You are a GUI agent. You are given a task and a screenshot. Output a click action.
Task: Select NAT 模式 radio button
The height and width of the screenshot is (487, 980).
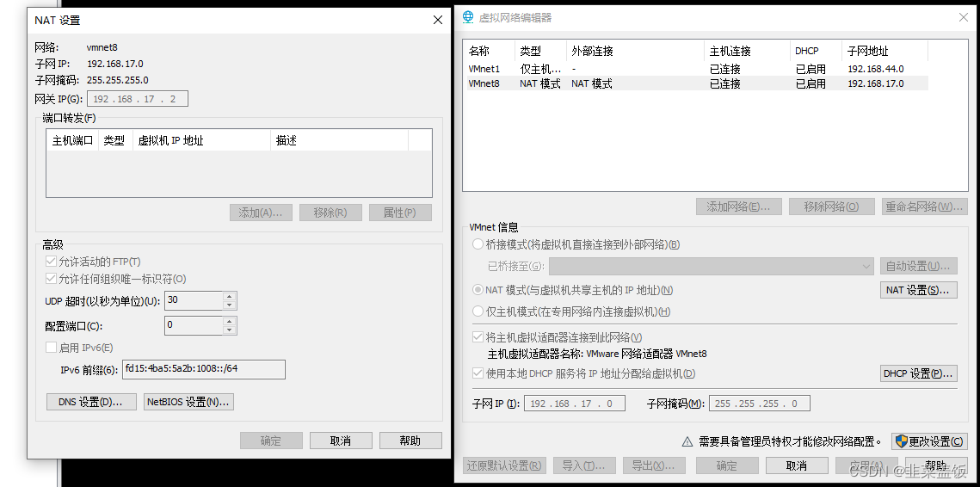point(478,290)
